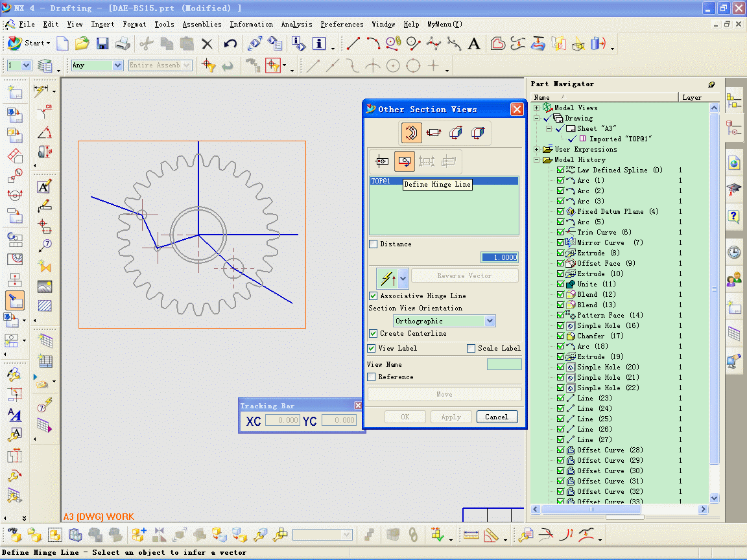This screenshot has height=560, width=747.
Task: Click the View Name input field
Action: [x=504, y=365]
